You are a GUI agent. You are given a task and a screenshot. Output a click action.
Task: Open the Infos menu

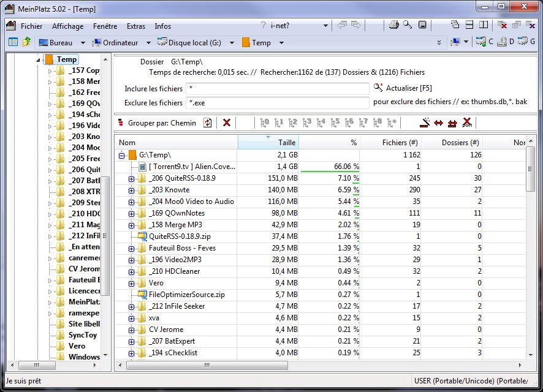163,26
